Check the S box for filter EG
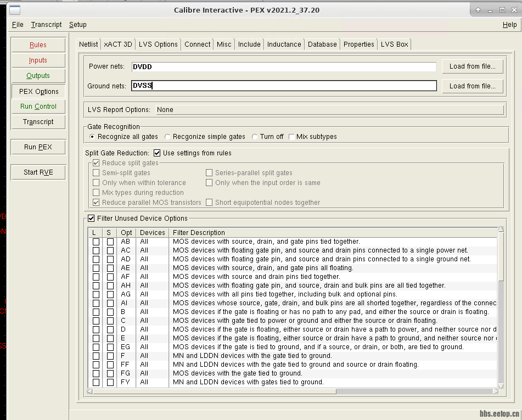The width and height of the screenshot is (522, 420). (110, 347)
